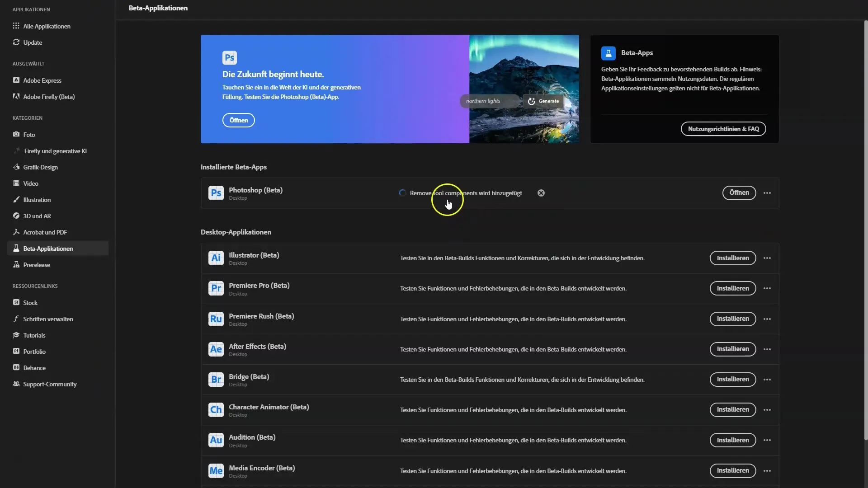This screenshot has height=488, width=868.
Task: Click Nutzungsrichtlinien & FAQ button
Action: [723, 129]
